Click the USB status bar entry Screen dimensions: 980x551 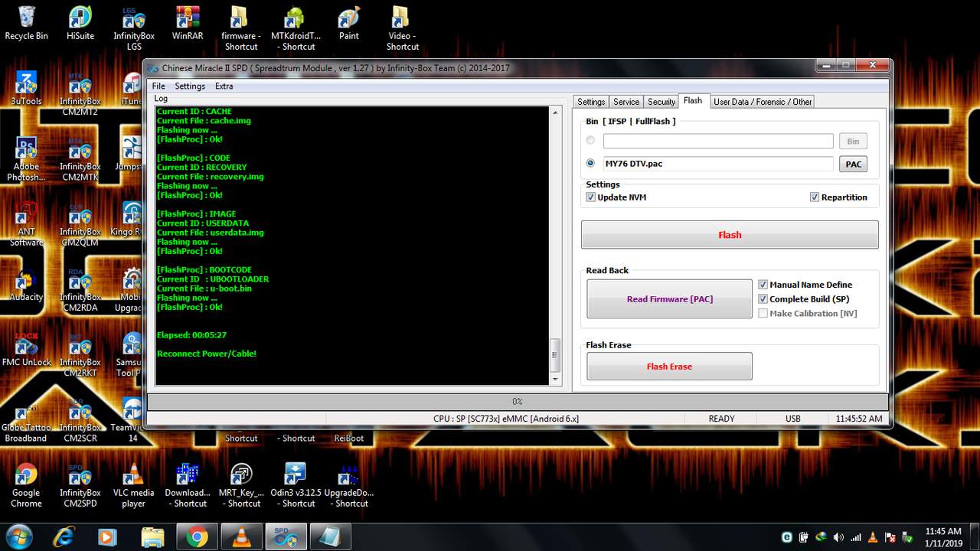[792, 419]
